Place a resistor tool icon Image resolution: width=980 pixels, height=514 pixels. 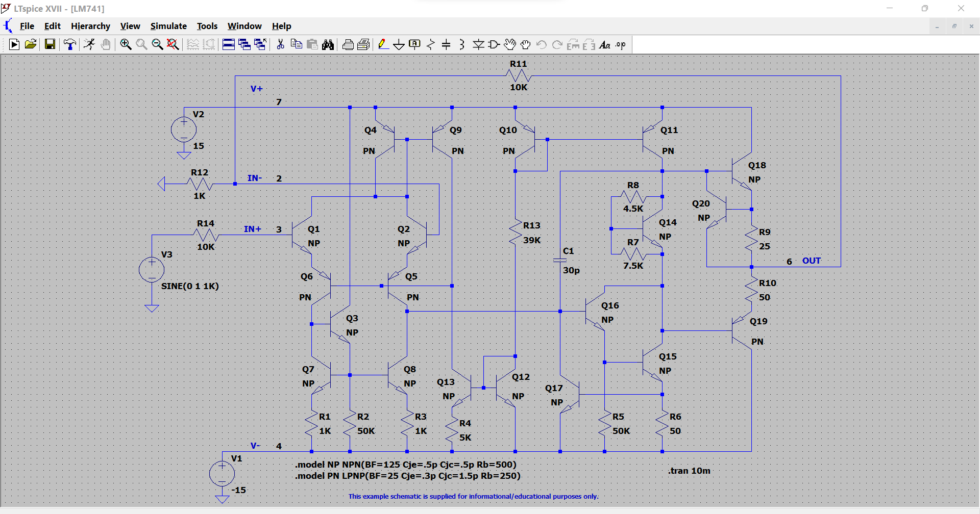431,45
